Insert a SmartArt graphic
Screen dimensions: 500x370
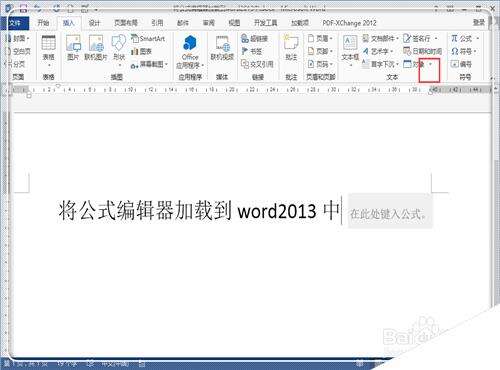point(148,39)
